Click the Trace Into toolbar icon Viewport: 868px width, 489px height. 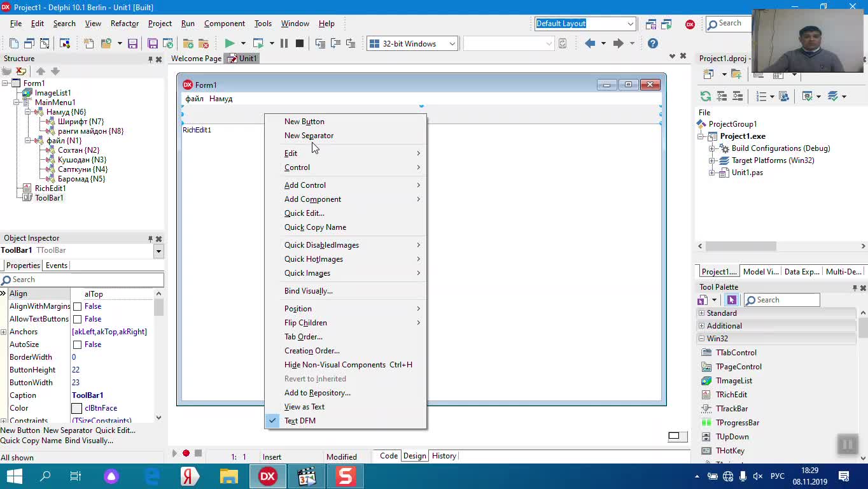pyautogui.click(x=320, y=43)
